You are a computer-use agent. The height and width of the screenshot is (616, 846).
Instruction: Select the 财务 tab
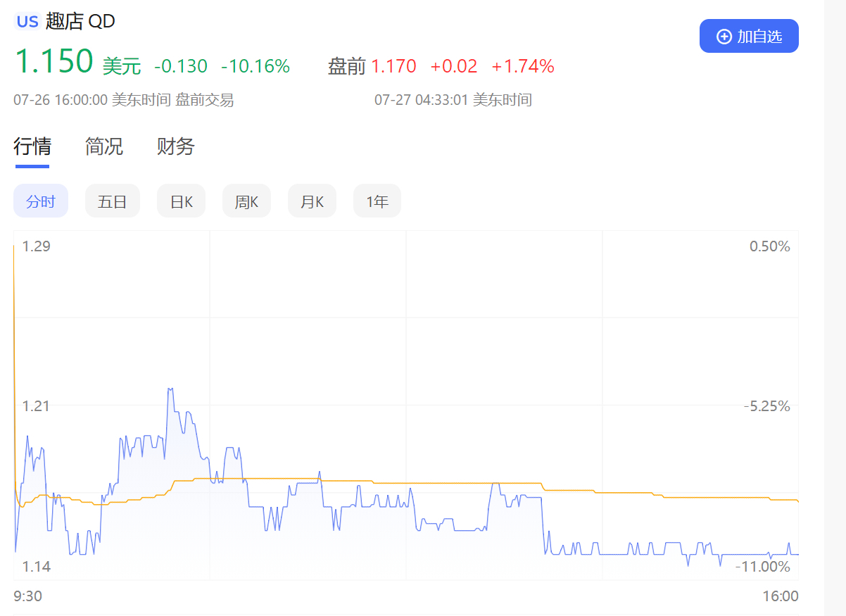pyautogui.click(x=175, y=146)
